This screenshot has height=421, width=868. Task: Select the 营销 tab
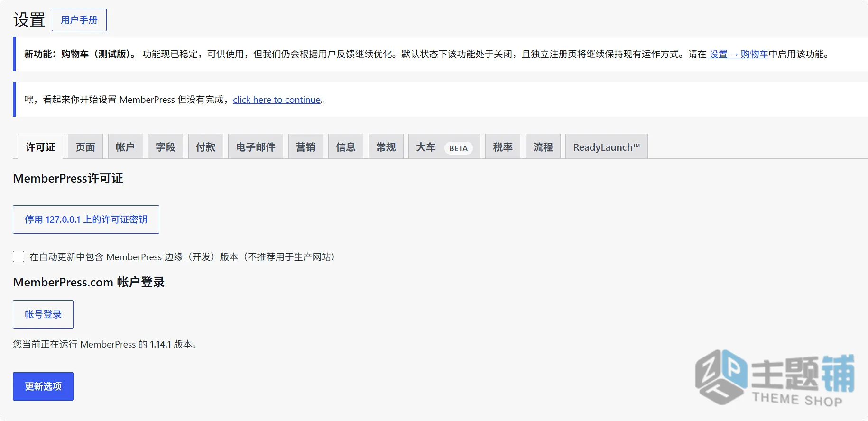[x=305, y=147]
